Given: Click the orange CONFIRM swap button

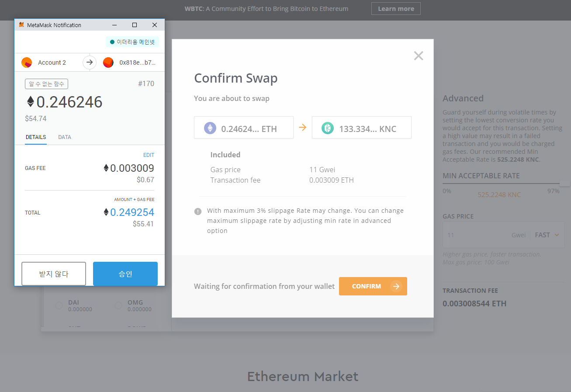Looking at the screenshot, I should coord(373,286).
